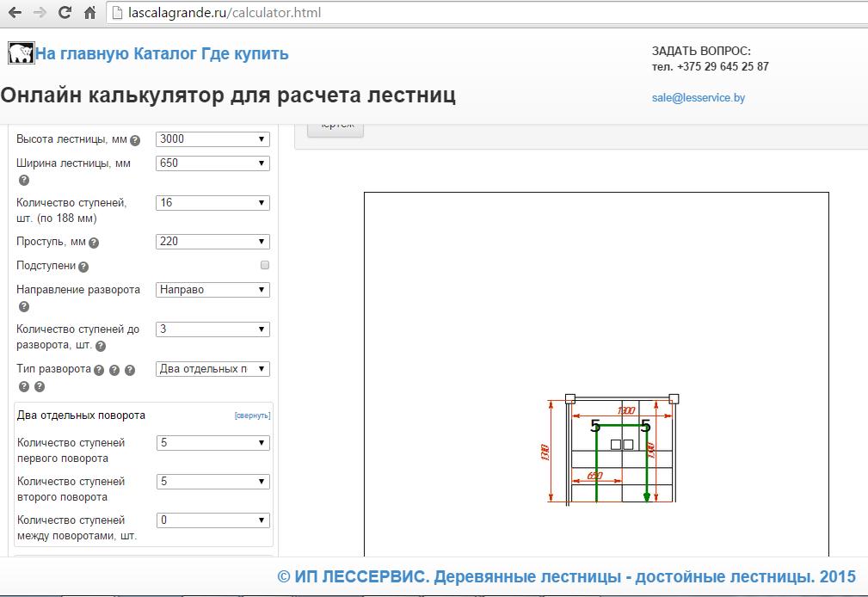The image size is (868, 597).
Task: Click help icon next to Подступени
Action: 83,267
